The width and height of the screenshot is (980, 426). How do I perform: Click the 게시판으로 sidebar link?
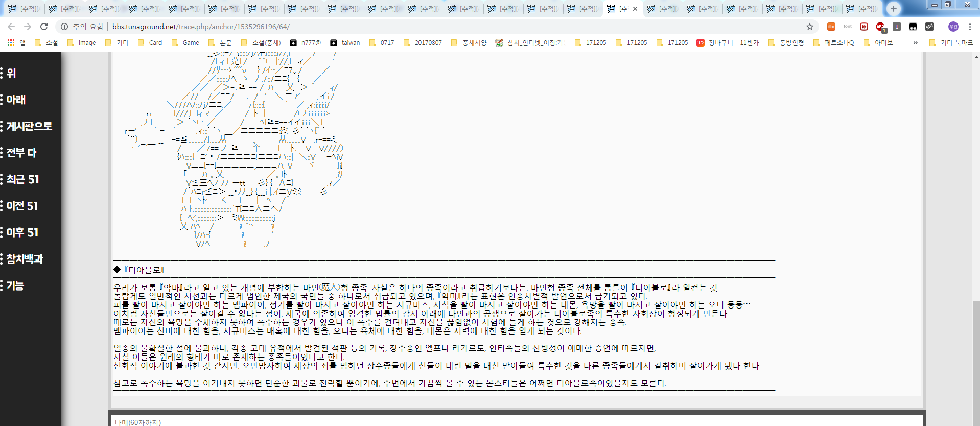29,126
